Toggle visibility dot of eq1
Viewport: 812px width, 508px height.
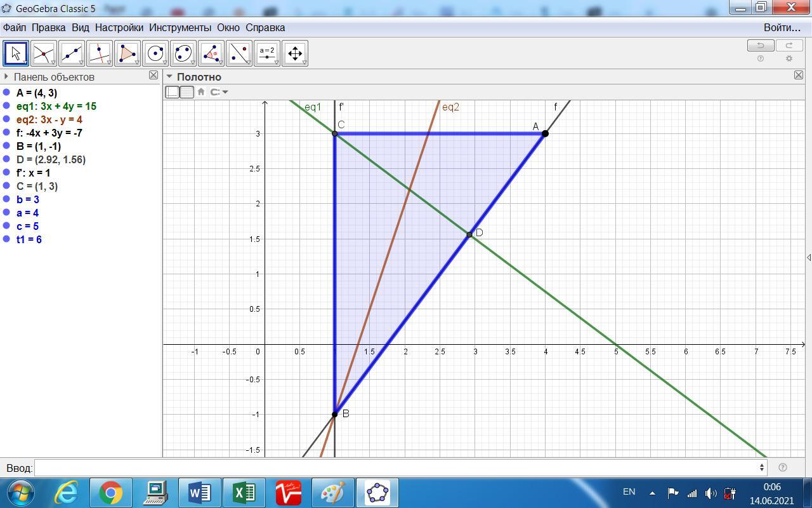(7, 106)
